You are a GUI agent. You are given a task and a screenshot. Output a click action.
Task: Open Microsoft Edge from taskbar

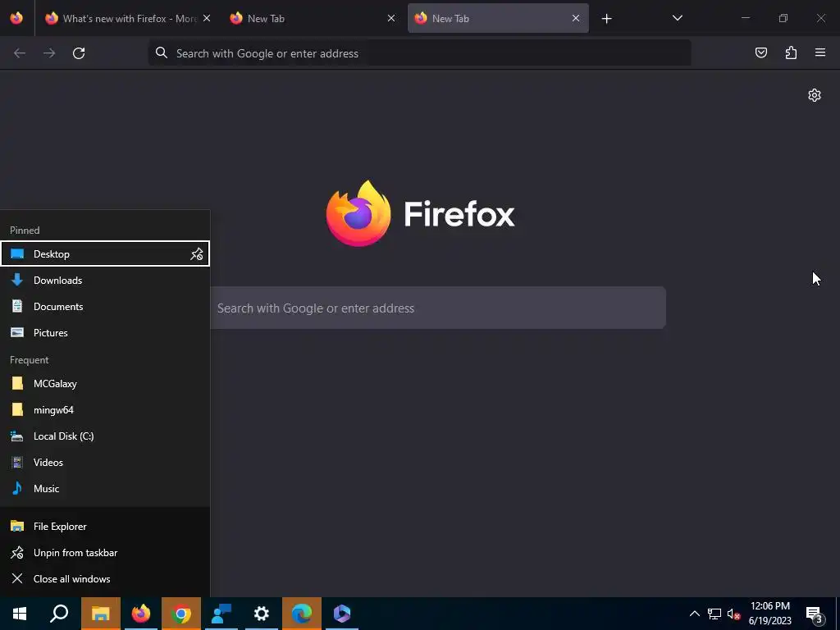coord(302,614)
